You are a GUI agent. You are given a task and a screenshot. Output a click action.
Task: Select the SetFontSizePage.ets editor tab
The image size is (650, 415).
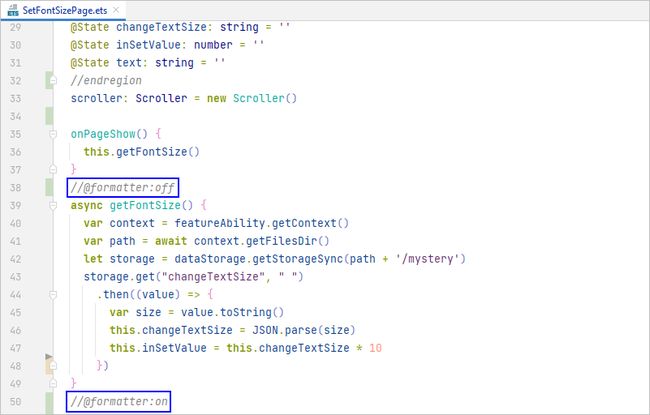(64, 10)
